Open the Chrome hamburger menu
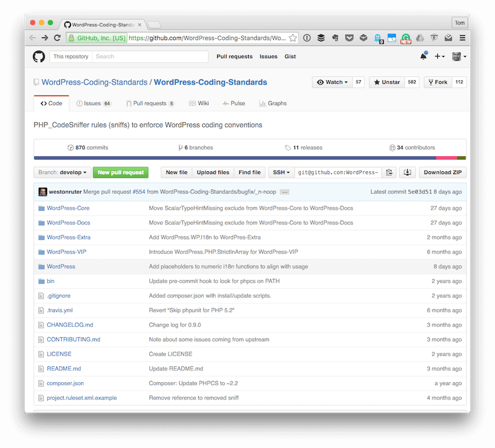 (x=462, y=38)
